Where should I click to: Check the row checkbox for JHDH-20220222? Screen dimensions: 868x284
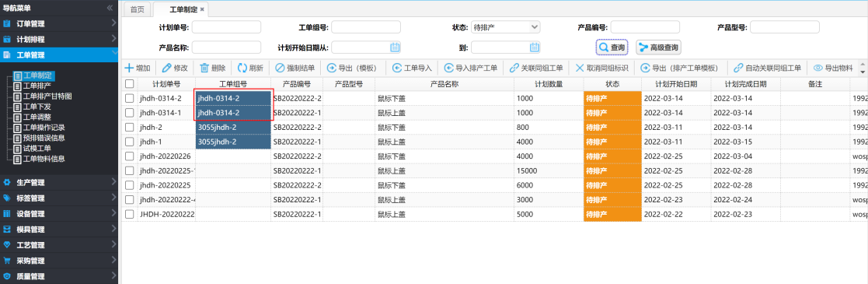click(x=130, y=213)
